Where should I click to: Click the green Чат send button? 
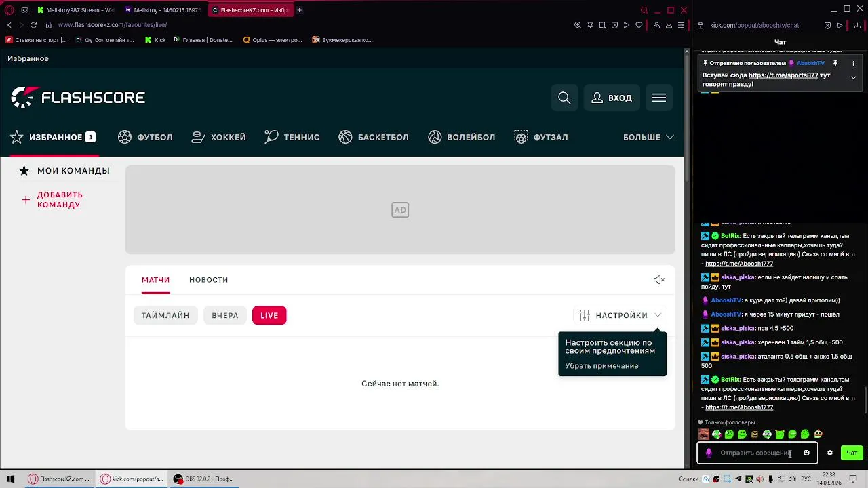tap(852, 453)
